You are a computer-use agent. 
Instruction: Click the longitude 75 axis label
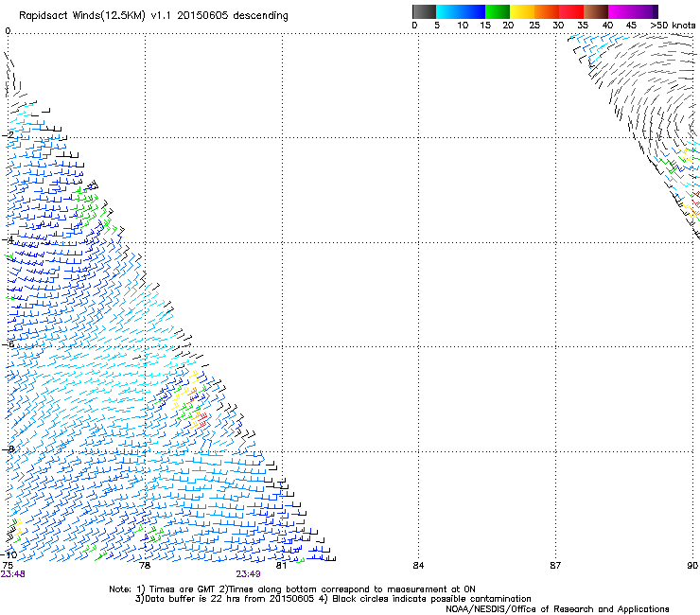tap(8, 566)
